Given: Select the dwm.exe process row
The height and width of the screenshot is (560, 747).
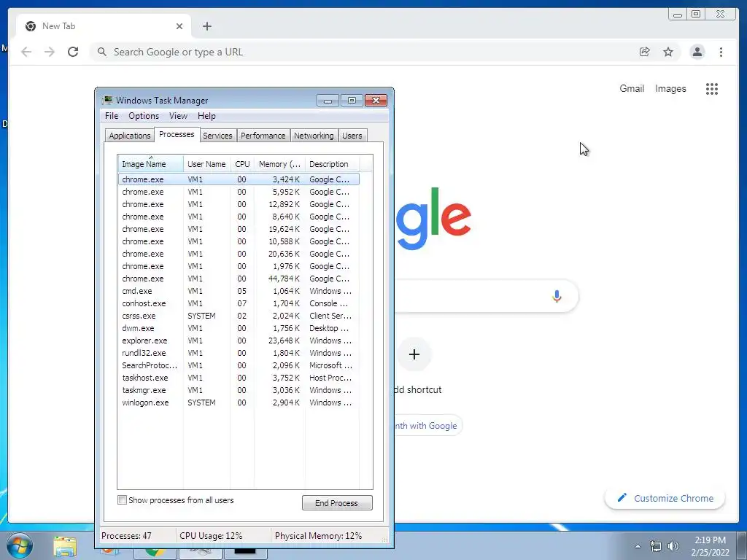Looking at the screenshot, I should (x=239, y=328).
